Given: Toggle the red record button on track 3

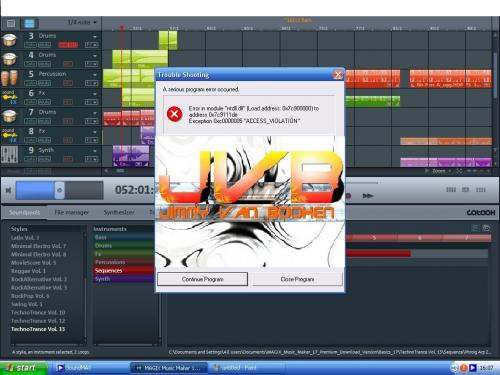Looking at the screenshot, I should point(68,45).
